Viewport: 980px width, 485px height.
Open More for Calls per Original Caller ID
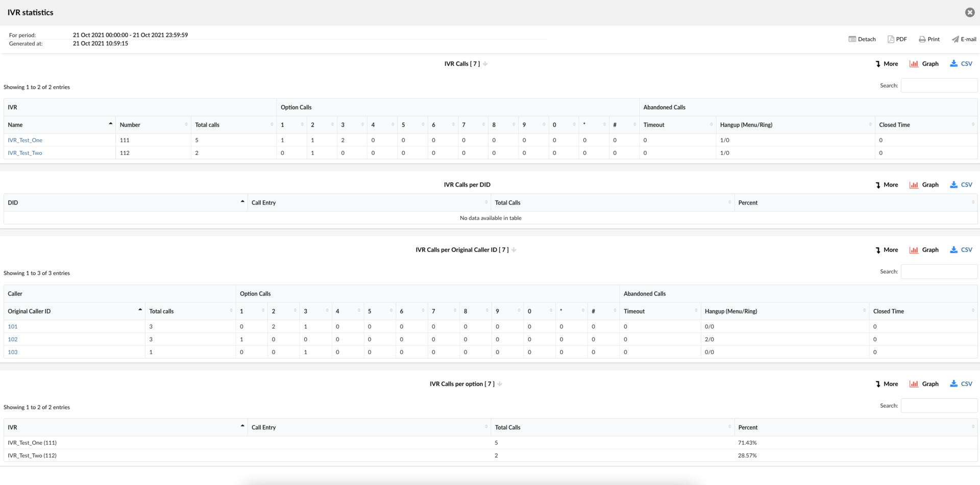[x=887, y=250]
